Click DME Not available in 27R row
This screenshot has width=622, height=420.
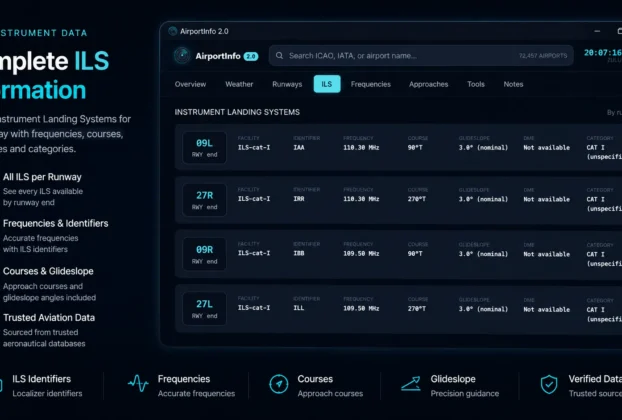pyautogui.click(x=546, y=199)
